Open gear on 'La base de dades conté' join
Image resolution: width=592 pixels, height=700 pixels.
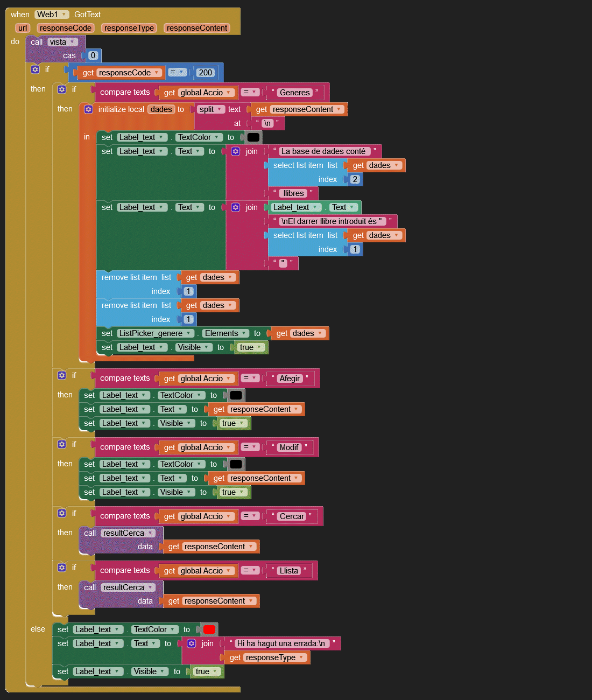pos(235,151)
